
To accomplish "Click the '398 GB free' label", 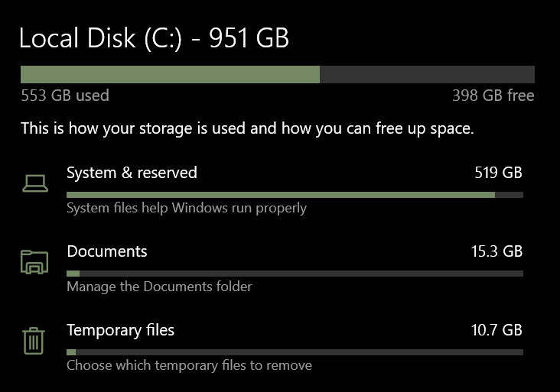I will [x=493, y=96].
